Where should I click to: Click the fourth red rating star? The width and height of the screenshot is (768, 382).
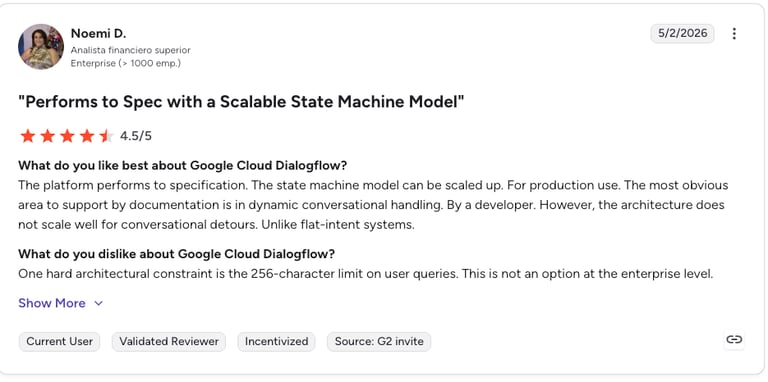pyautogui.click(x=87, y=136)
